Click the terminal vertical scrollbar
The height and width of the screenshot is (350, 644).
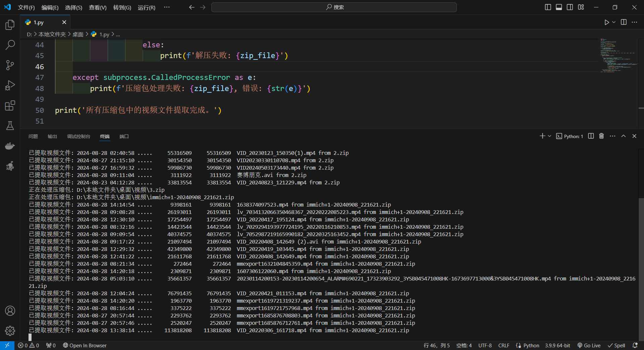[641, 269]
